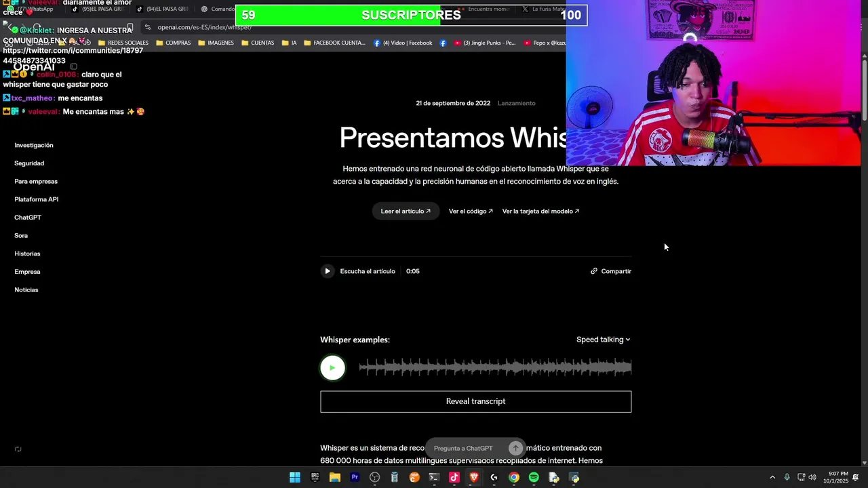Play the Whisper example audio clip
The width and height of the screenshot is (868, 488).
tap(332, 367)
